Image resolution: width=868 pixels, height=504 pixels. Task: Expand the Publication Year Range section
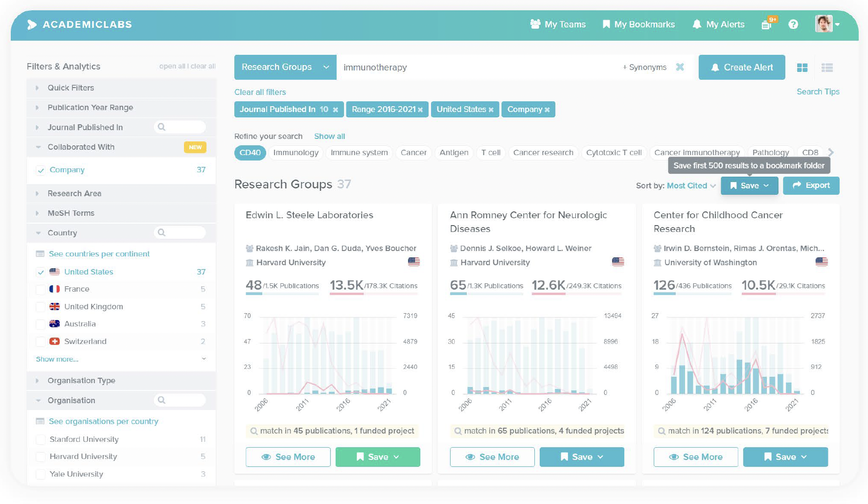tap(121, 108)
